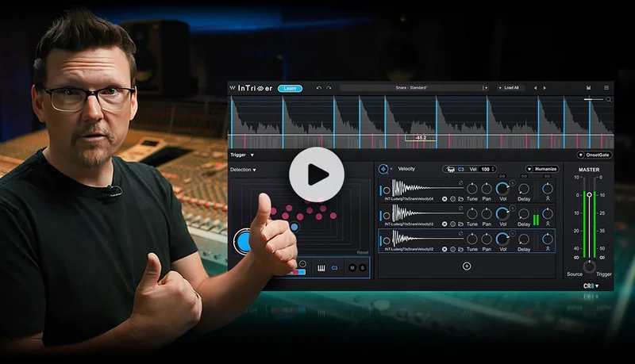
Task: Open the meter bars icon in header
Action: click(588, 88)
